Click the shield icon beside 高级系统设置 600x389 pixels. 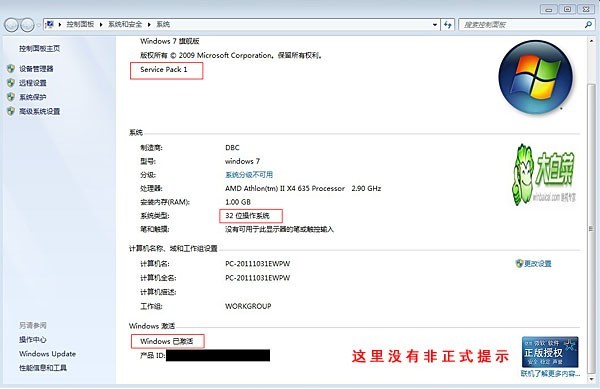(x=11, y=111)
